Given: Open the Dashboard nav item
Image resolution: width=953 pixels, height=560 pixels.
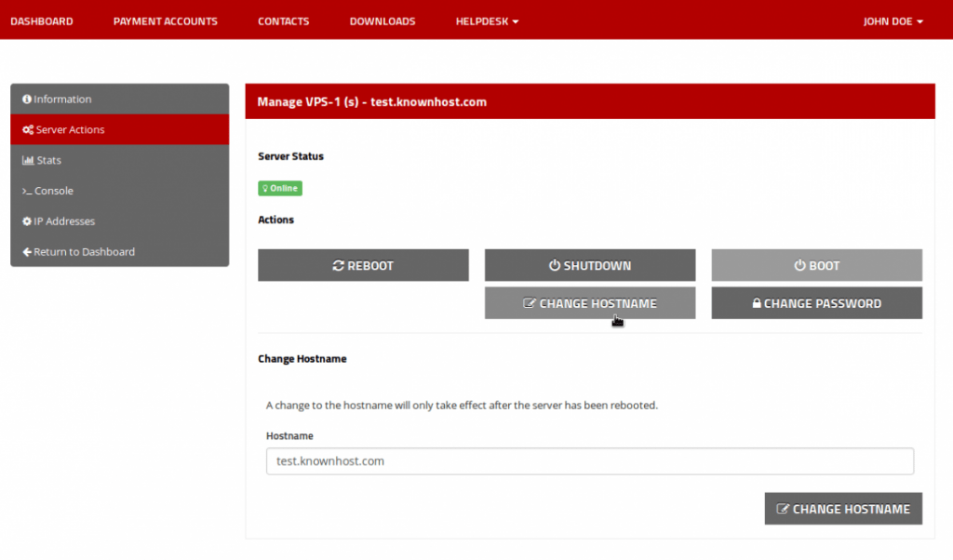Looking at the screenshot, I should tap(41, 21).
